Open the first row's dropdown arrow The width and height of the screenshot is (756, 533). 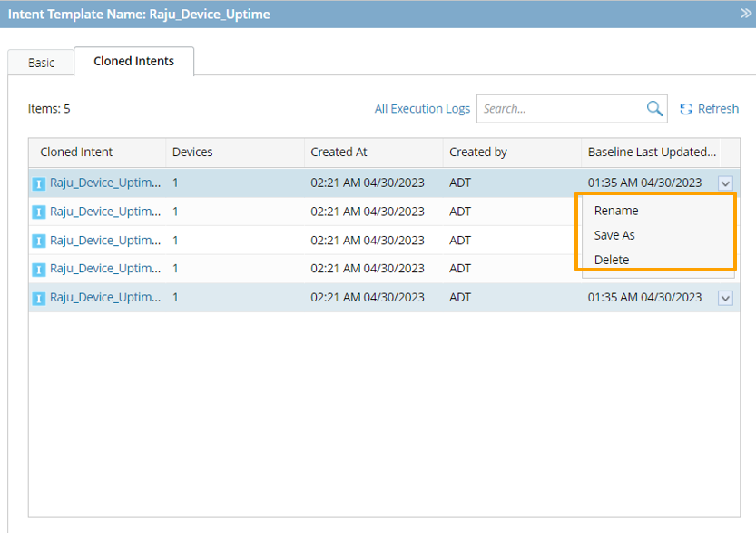725,183
